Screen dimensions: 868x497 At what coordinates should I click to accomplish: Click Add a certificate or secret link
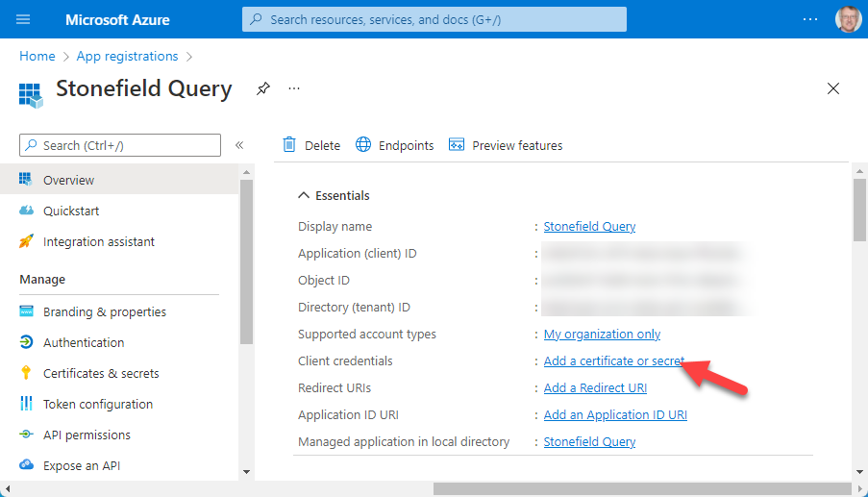tap(613, 361)
